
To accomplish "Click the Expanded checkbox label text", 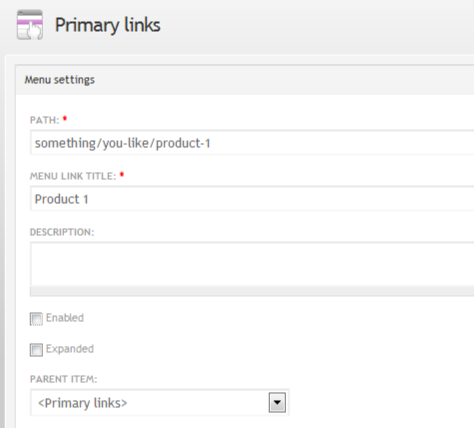I will (x=70, y=349).
